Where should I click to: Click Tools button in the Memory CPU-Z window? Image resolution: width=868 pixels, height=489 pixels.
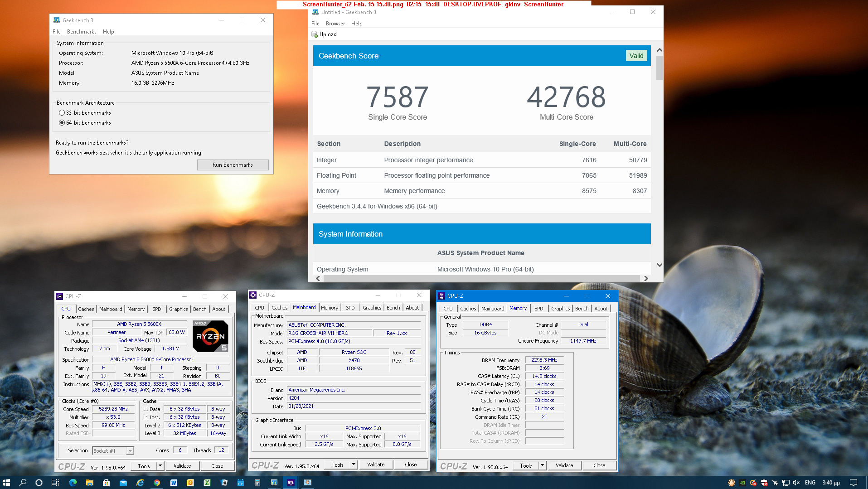tap(526, 465)
